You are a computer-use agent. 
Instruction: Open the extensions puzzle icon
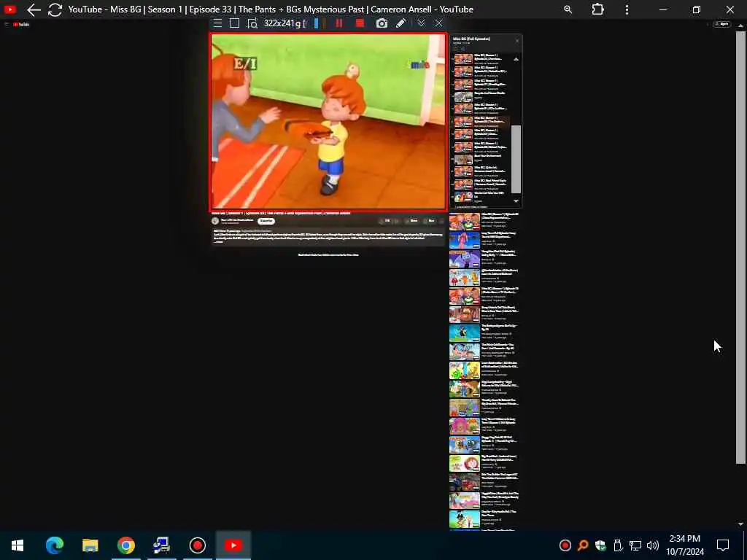(597, 9)
